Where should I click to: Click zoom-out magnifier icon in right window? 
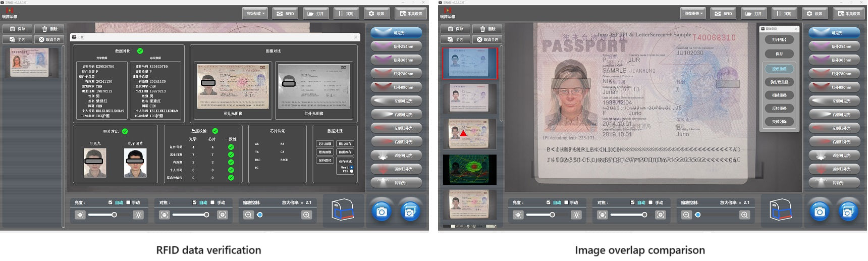[x=686, y=215]
